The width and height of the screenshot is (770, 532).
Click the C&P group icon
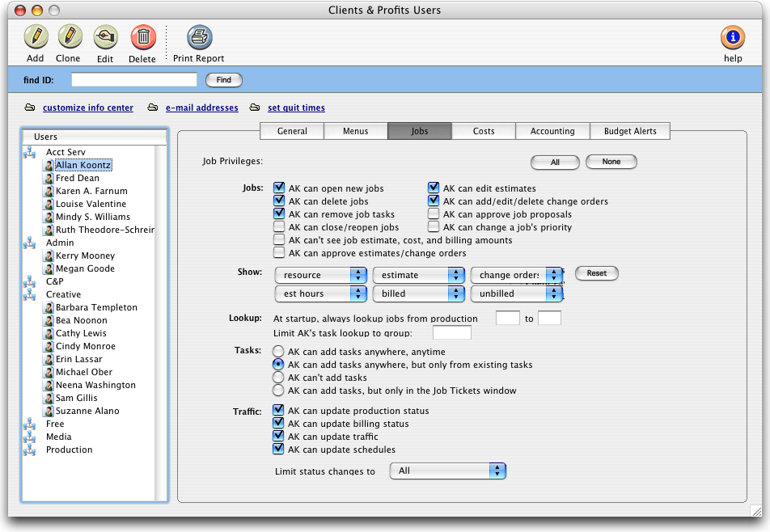[29, 281]
